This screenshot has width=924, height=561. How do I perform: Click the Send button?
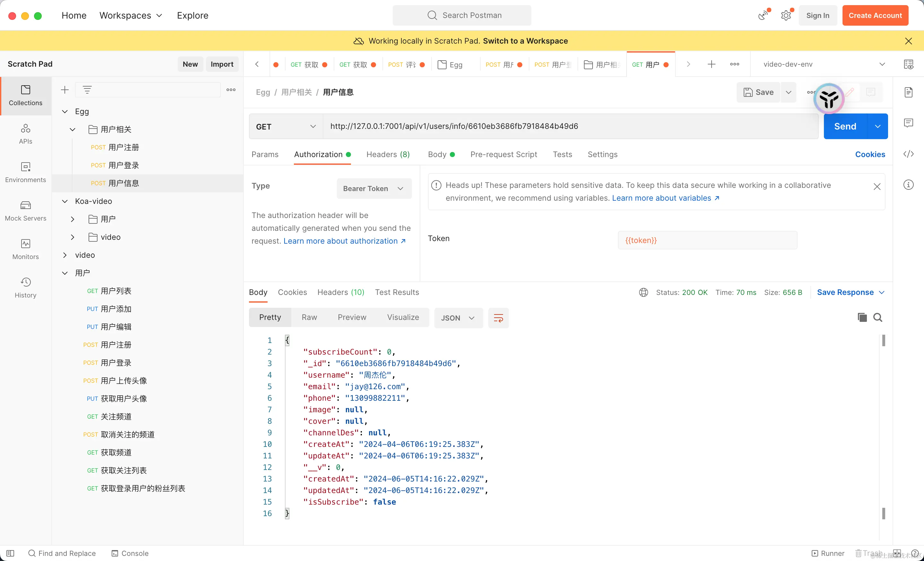[x=845, y=127]
